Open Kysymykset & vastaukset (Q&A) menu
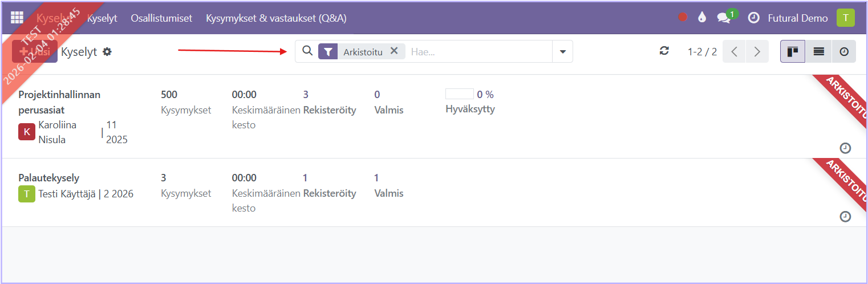The width and height of the screenshot is (868, 284). (x=276, y=18)
